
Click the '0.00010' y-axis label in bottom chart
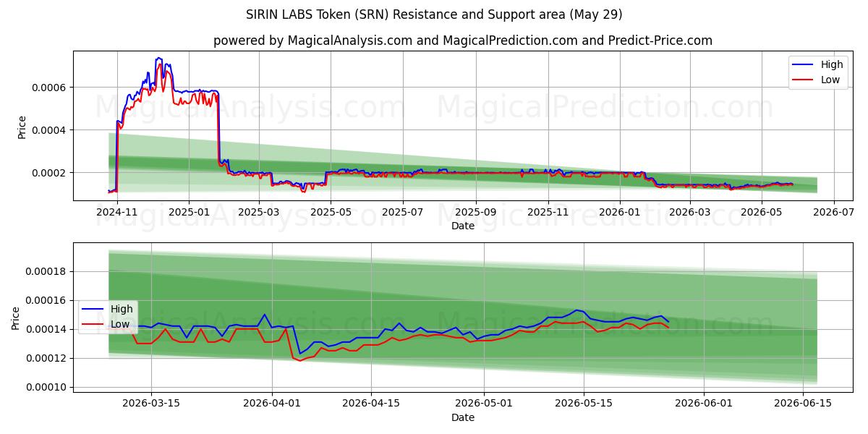click(46, 388)
